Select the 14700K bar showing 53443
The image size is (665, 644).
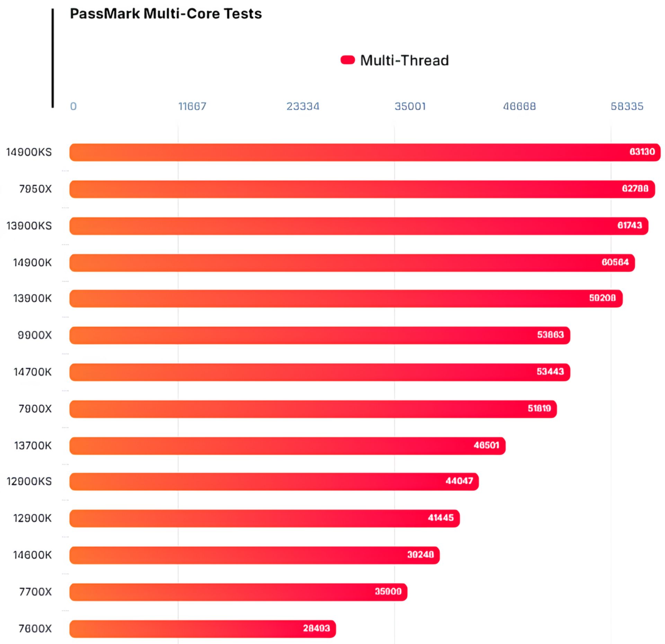click(x=320, y=372)
